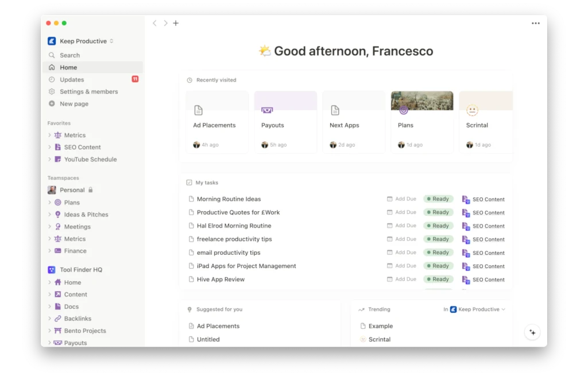Click the updates notification badge
The height and width of the screenshot is (376, 588).
point(135,79)
